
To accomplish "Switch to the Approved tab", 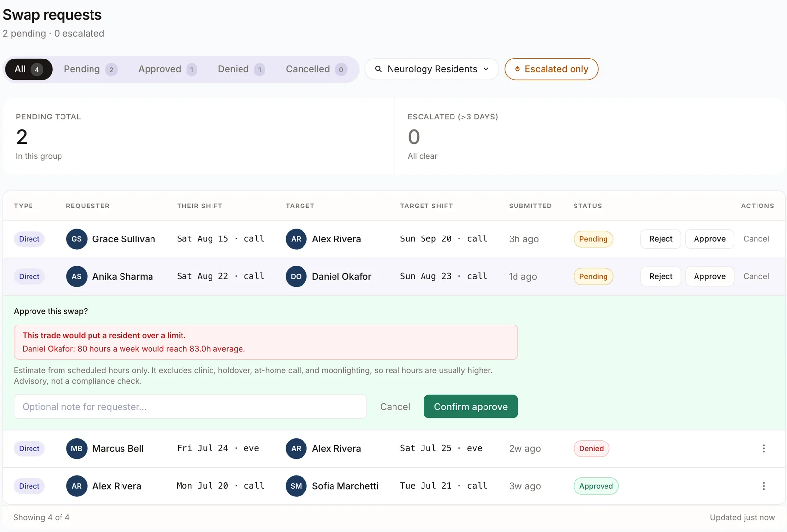I will (167, 69).
